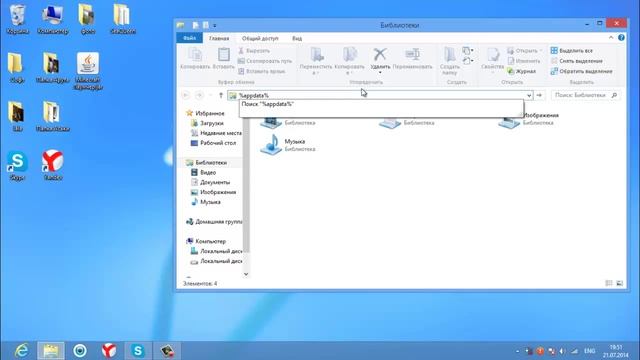The image size is (640, 360).
Task: Open the Skype desktop shortcut
Action: pos(17,166)
